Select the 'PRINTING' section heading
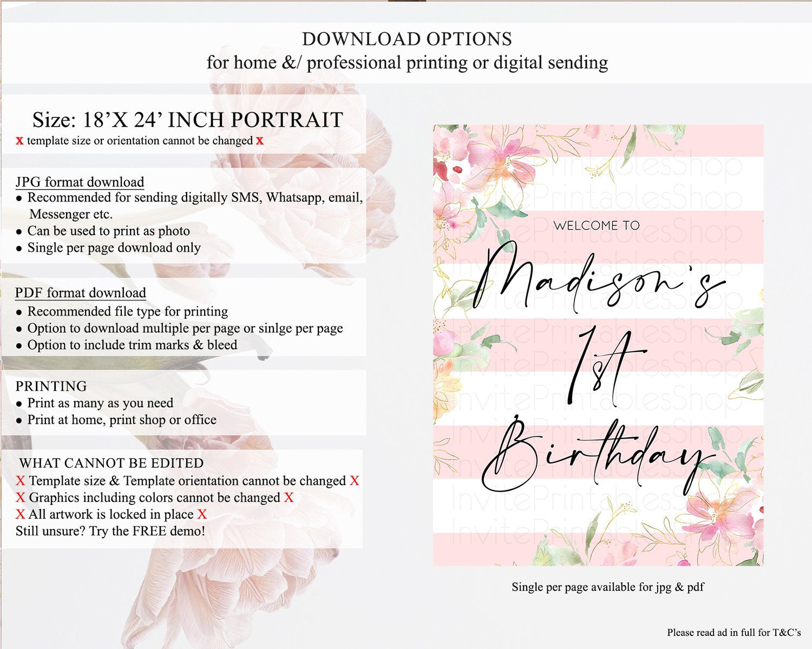812x649 pixels. point(51,386)
